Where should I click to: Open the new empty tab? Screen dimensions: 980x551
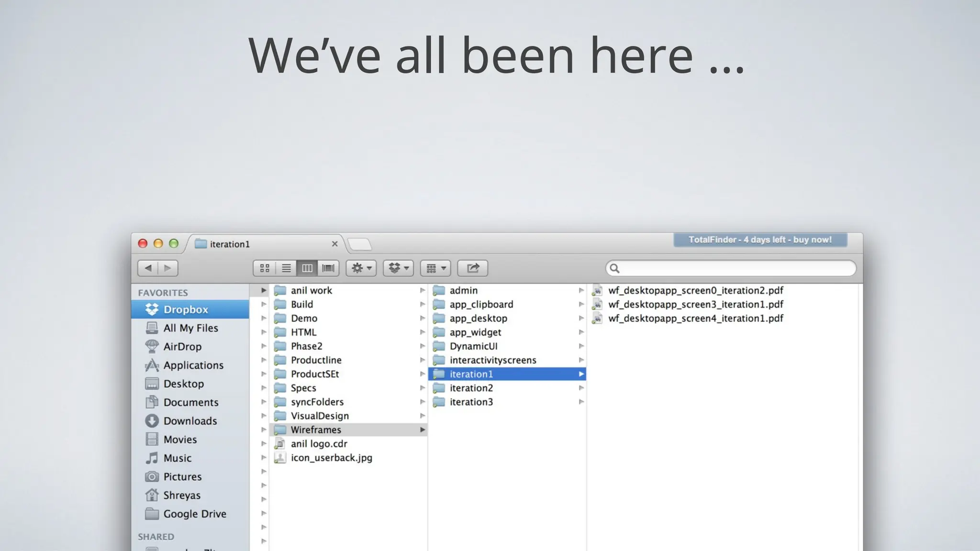(360, 244)
